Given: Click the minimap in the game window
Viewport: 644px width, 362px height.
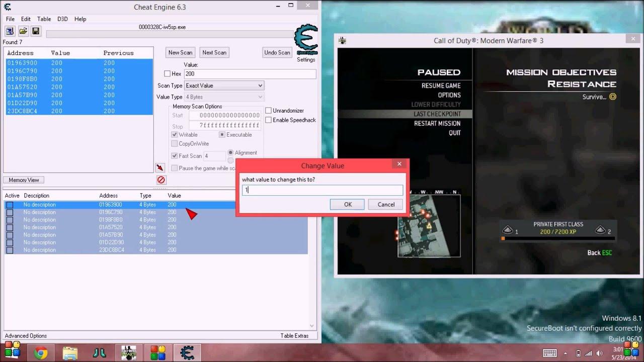Looking at the screenshot, I should (429, 226).
